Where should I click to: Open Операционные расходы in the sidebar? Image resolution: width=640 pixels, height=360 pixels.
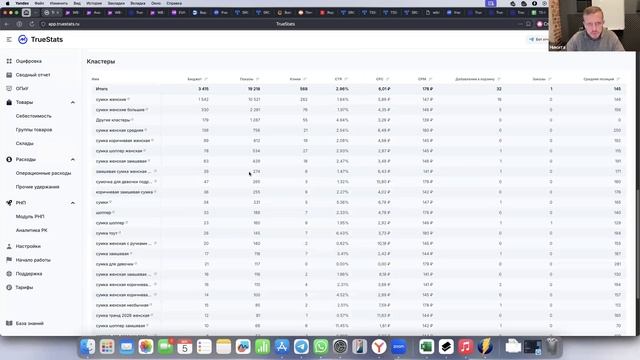point(43,173)
